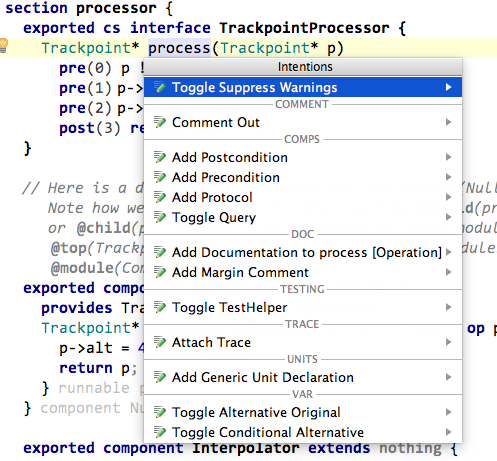497x461 pixels.
Task: Choose Add Documentation to process [Operation]
Action: pos(303,252)
